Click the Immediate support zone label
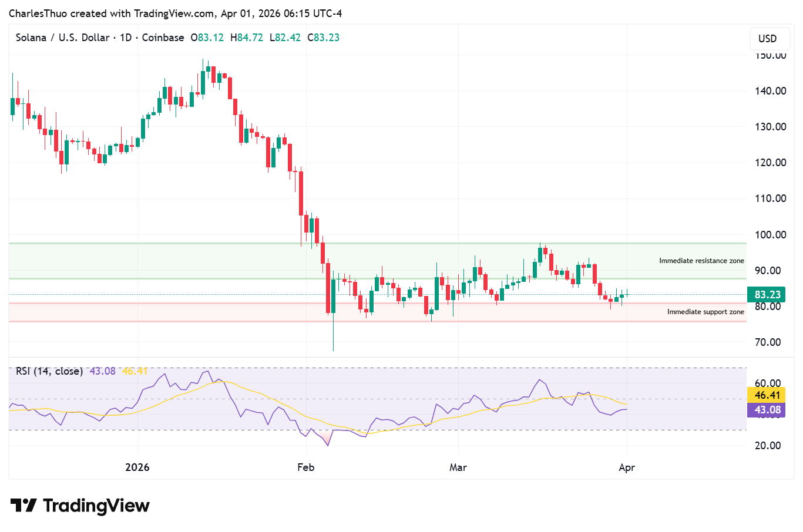This screenshot has width=803, height=532. (705, 312)
